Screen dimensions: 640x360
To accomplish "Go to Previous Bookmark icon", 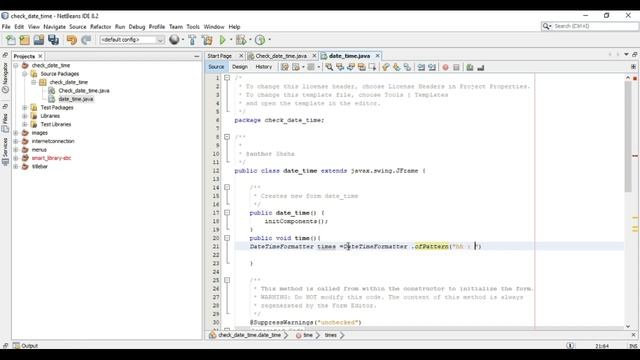I will [x=386, y=67].
